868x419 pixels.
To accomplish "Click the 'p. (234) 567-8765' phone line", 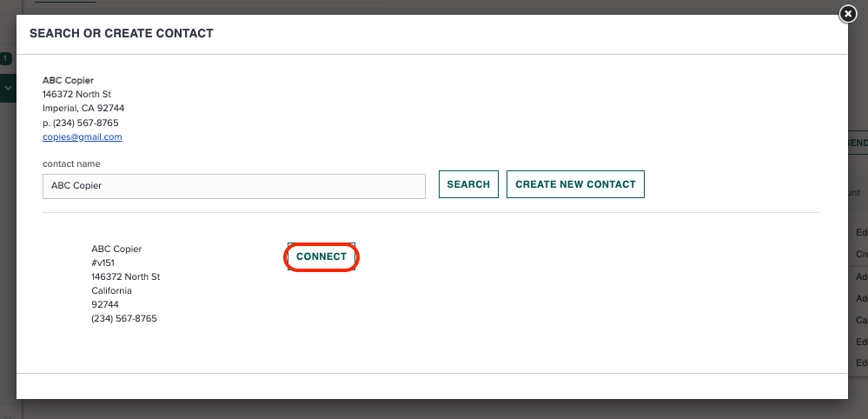I will click(80, 123).
